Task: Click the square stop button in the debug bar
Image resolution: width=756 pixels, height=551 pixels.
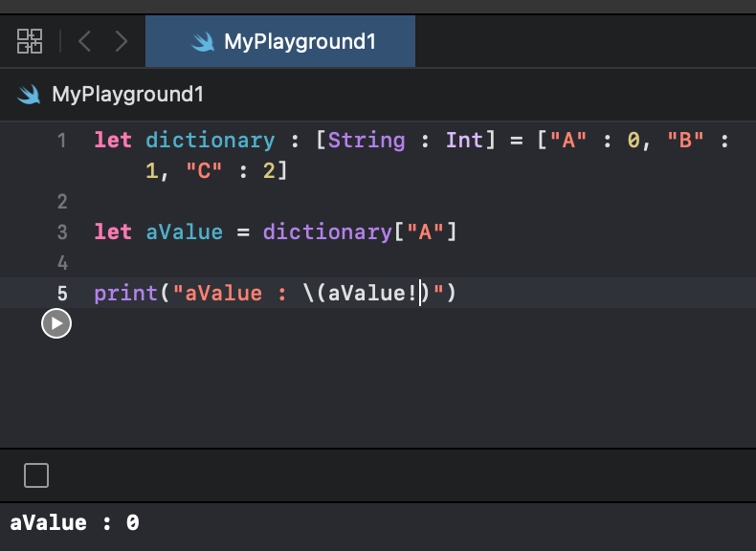Action: (36, 475)
